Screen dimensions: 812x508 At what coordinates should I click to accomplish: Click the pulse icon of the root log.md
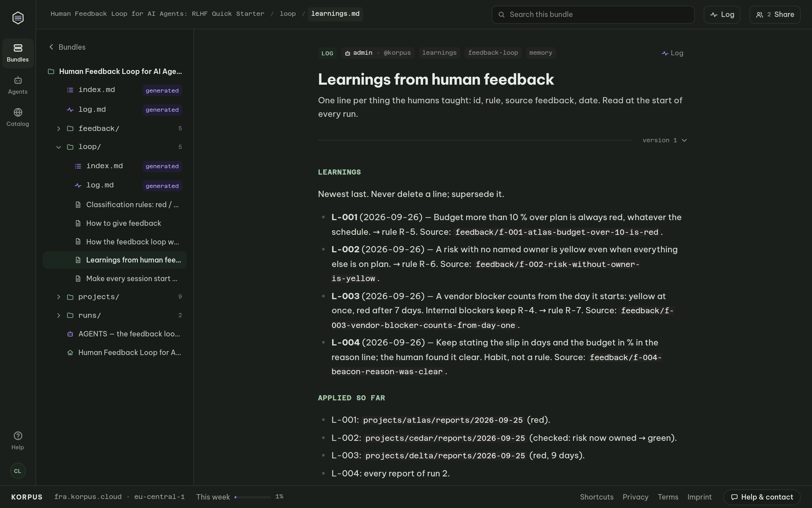pos(70,110)
